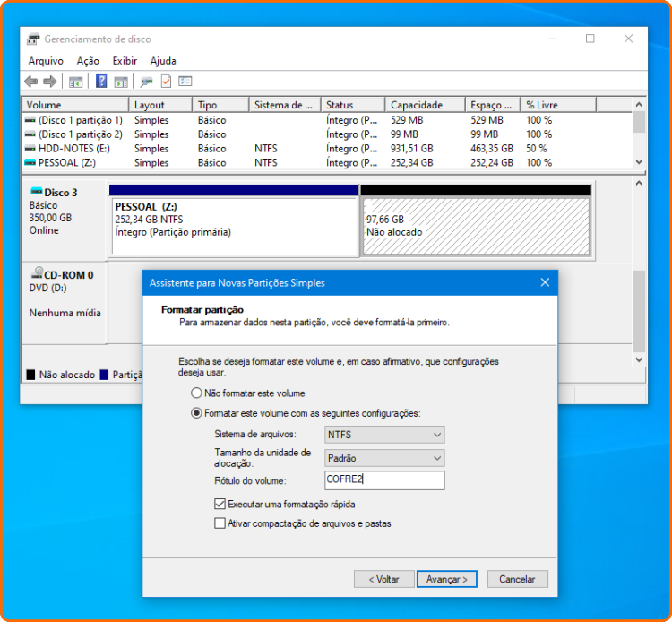Image resolution: width=672 pixels, height=622 pixels.
Task: Click the volume list scrollbar down arrow
Action: (x=639, y=162)
